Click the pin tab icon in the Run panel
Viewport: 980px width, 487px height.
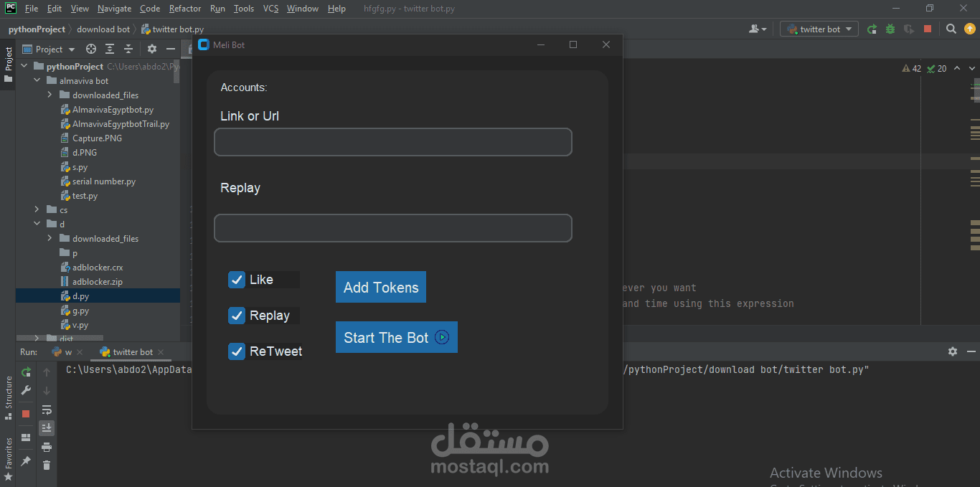coord(26,460)
